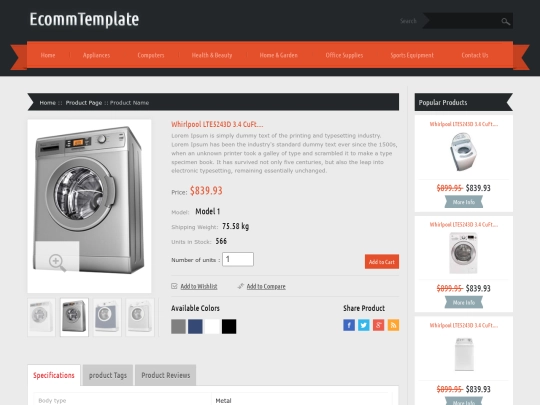Open the product Tags tab
540x405 pixels.
[108, 375]
